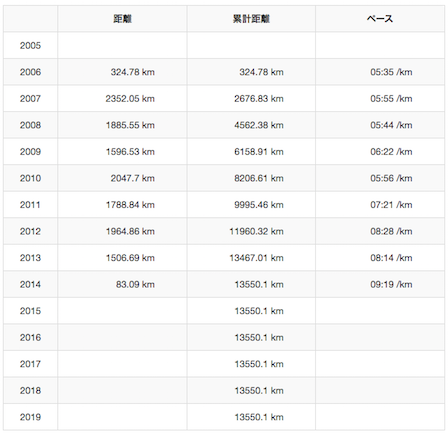Select the 2005 year row label
The height and width of the screenshot is (434, 448).
(30, 45)
